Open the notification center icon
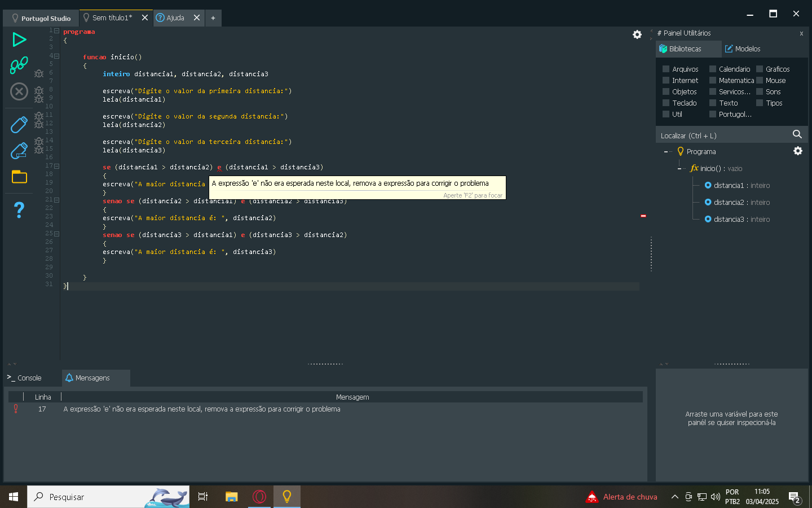Image resolution: width=812 pixels, height=508 pixels. [x=795, y=497]
